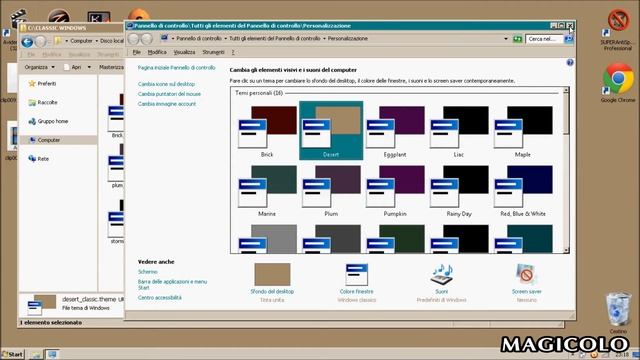Viewport: 640px width, 360px height.
Task: Pick the Marine theme
Action: [267, 190]
